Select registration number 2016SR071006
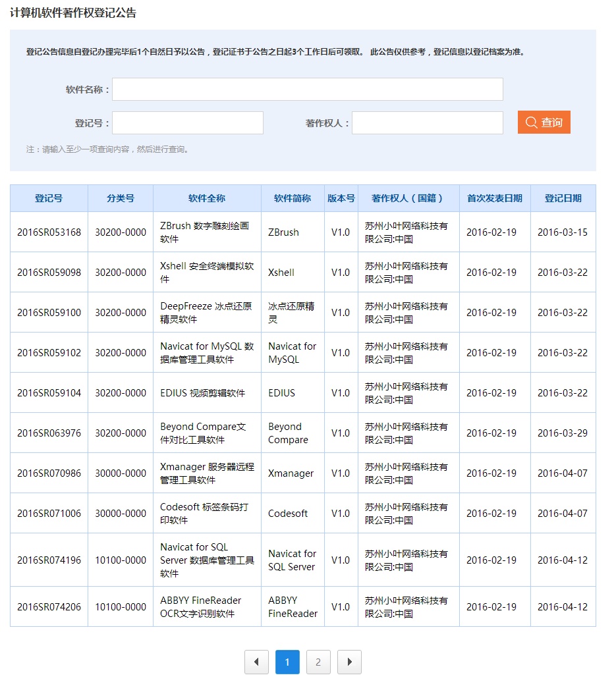Viewport: 616px width, 696px height. 49,514
